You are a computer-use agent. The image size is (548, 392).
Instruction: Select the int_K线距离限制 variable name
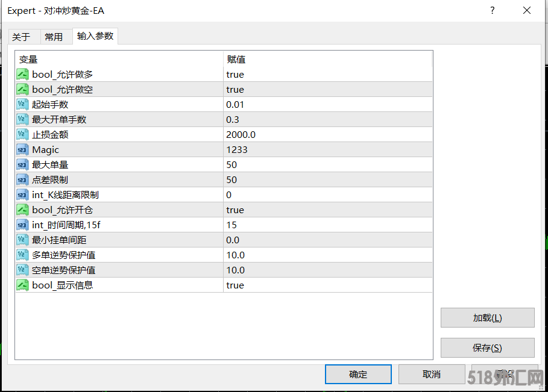tap(65, 194)
